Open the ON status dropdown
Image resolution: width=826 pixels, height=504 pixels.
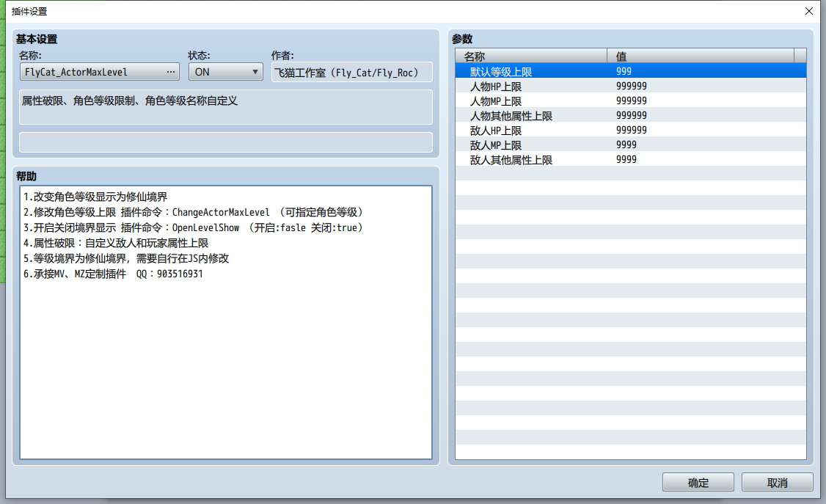tap(225, 72)
